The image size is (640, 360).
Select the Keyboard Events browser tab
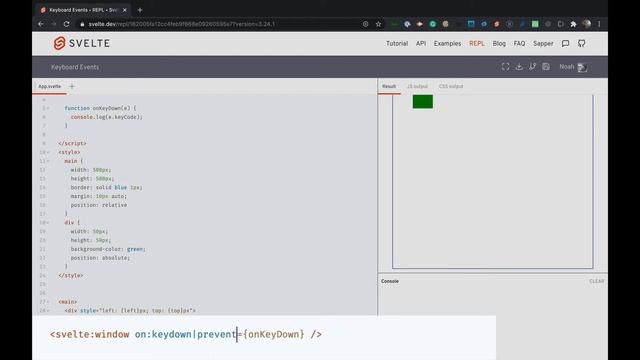tap(82, 10)
